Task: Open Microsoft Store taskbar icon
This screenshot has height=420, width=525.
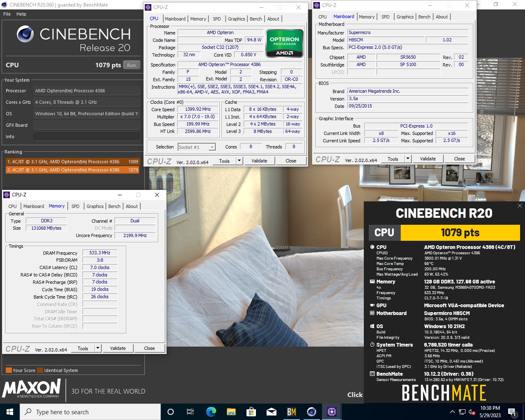Action: pos(251,412)
